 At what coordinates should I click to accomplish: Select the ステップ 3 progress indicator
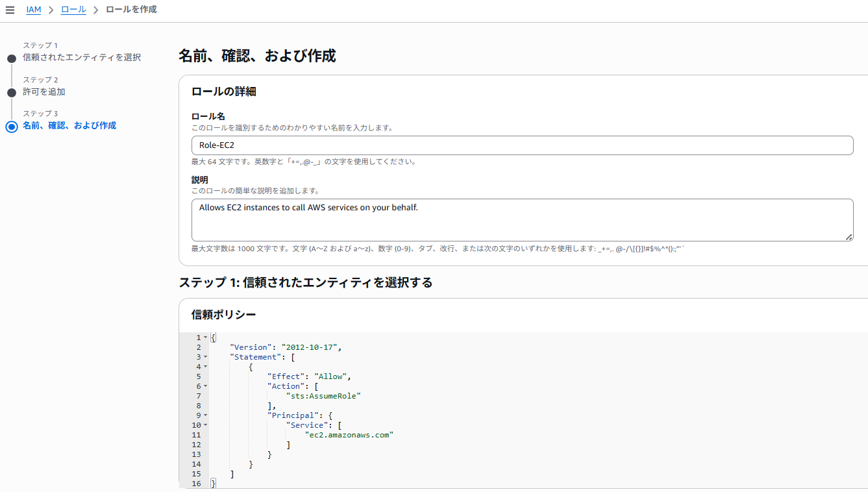tap(10, 127)
